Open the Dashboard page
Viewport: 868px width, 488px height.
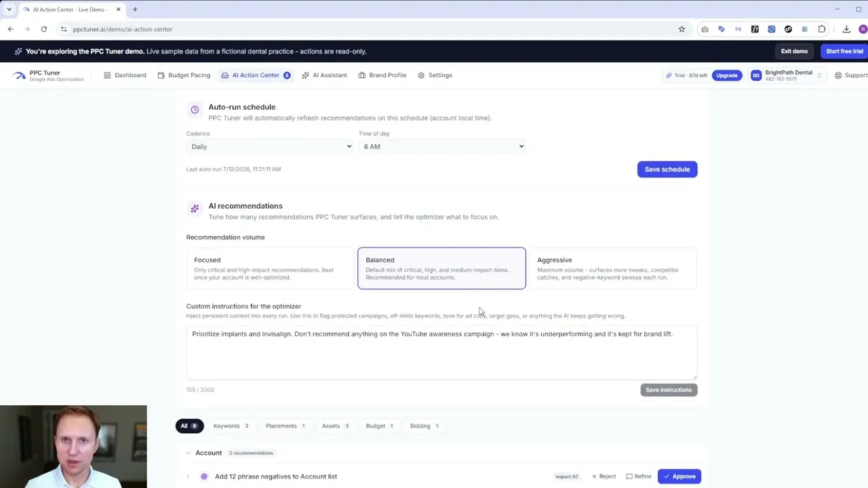pos(125,75)
